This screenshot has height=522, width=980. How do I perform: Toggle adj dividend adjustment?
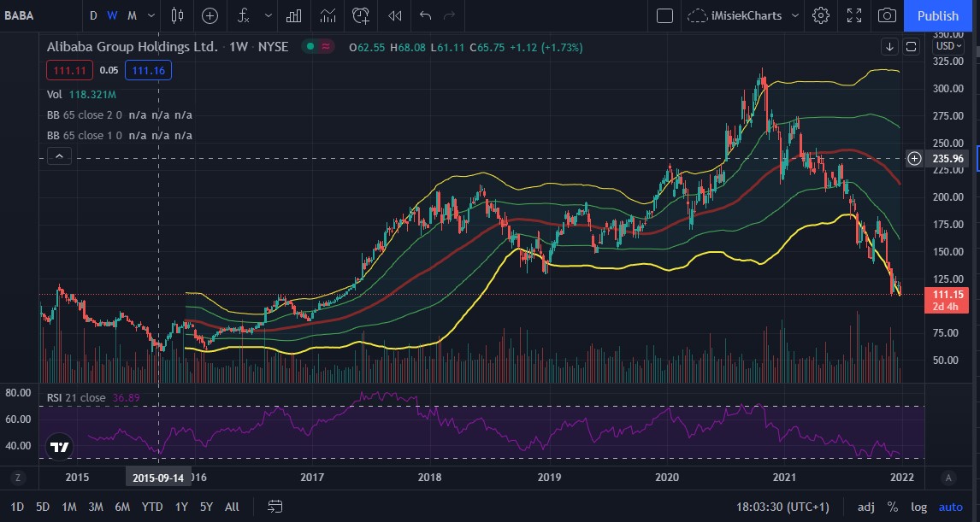point(865,507)
